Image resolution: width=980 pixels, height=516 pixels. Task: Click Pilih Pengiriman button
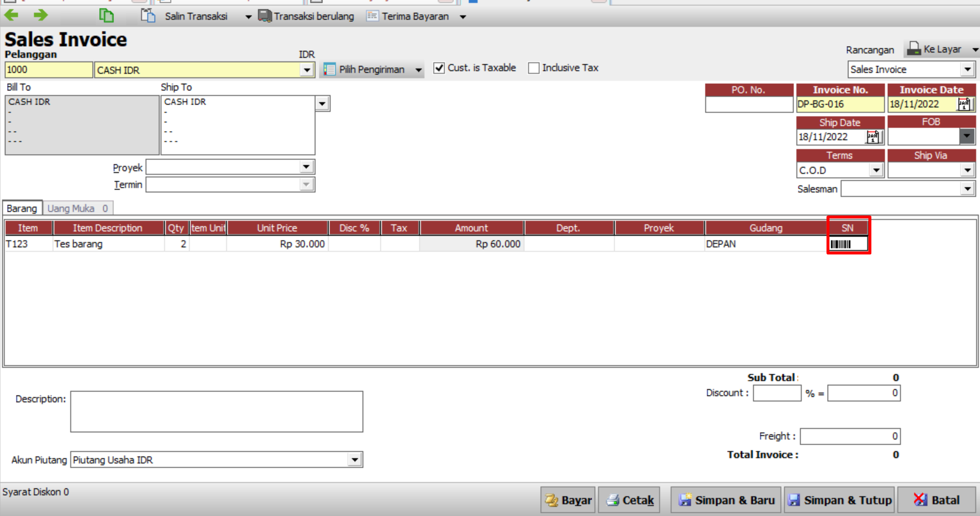click(x=365, y=69)
